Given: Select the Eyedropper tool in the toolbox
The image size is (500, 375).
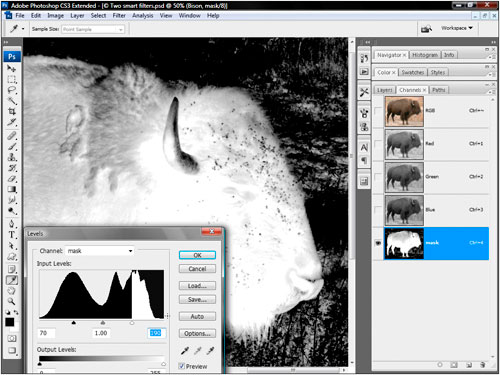Looking at the screenshot, I should (x=12, y=280).
